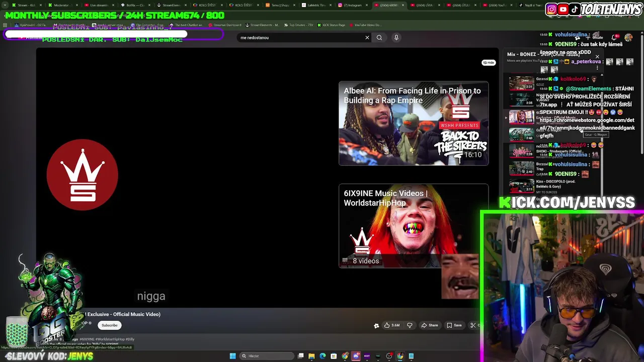Switch to the Instagram browser tab
Image resolution: width=644 pixels, height=362 pixels.
point(352,5)
